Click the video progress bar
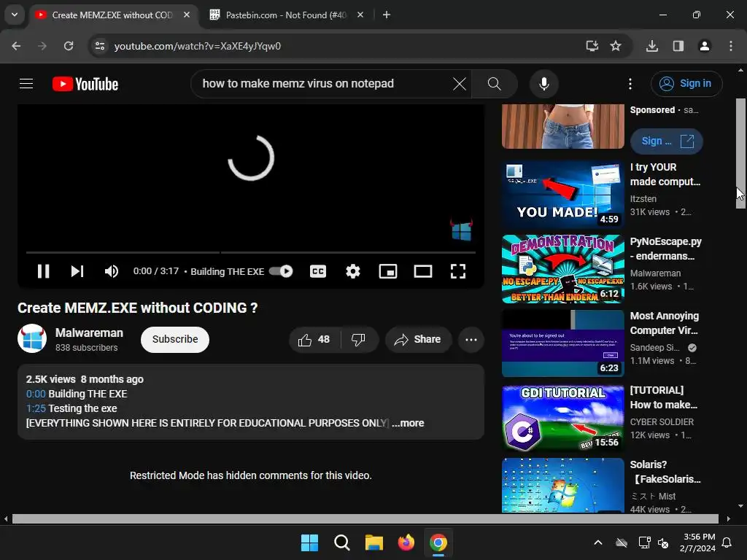The width and height of the screenshot is (747, 560). [x=251, y=252]
